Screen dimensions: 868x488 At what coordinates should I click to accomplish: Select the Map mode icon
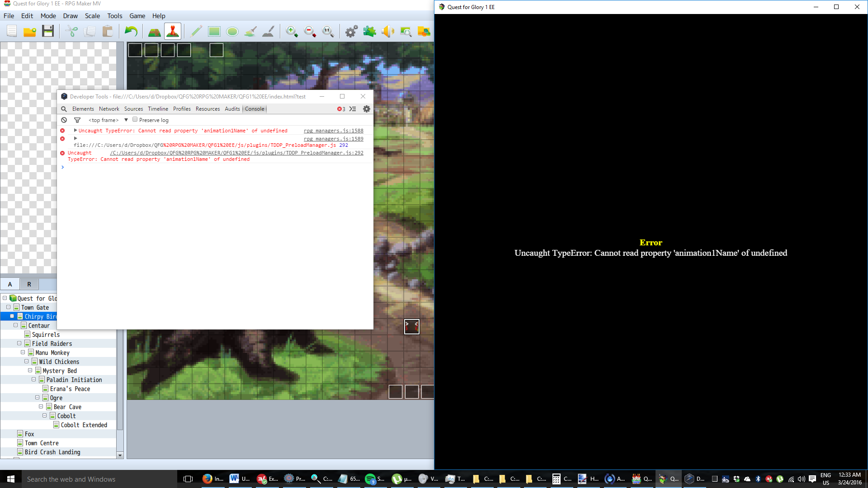(154, 31)
